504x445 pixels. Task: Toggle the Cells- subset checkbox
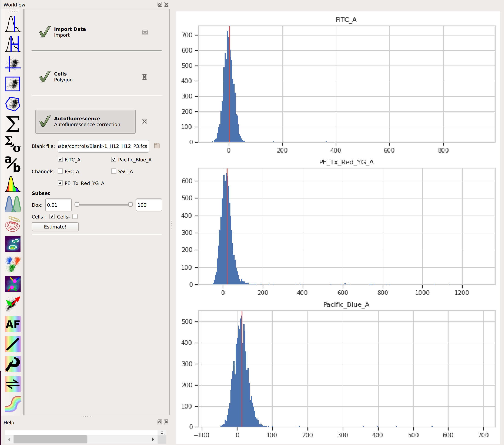[75, 217]
